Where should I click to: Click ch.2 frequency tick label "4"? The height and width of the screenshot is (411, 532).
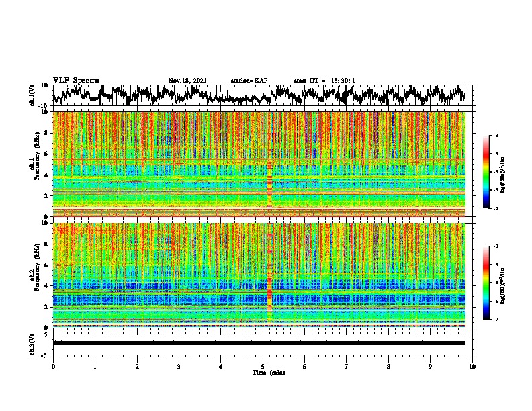point(46,286)
